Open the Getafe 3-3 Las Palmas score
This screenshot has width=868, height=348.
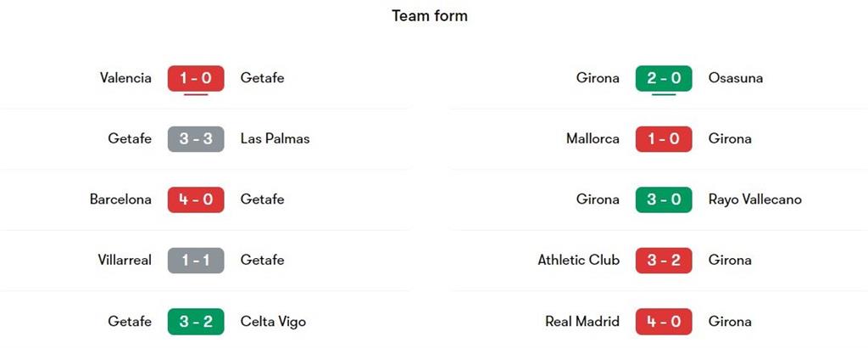[196, 139]
